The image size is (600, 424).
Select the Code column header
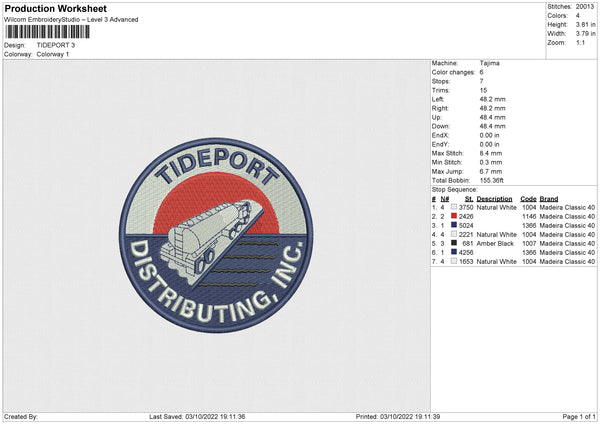pyautogui.click(x=528, y=198)
